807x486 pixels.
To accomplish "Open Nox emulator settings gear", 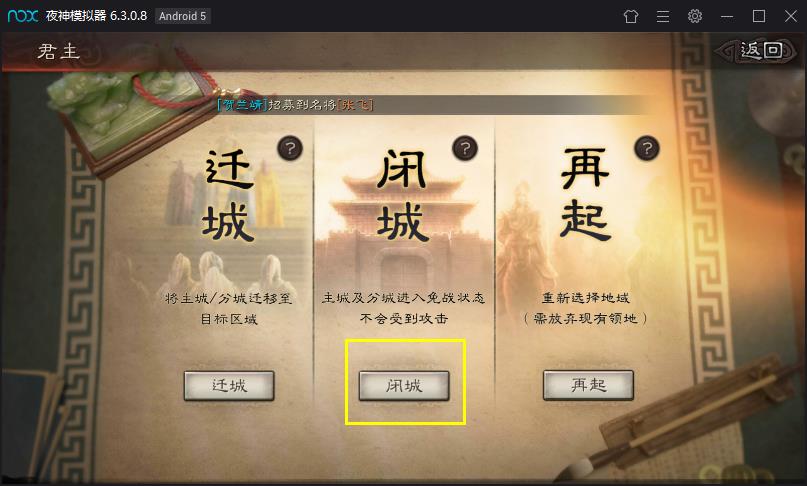I will click(695, 16).
